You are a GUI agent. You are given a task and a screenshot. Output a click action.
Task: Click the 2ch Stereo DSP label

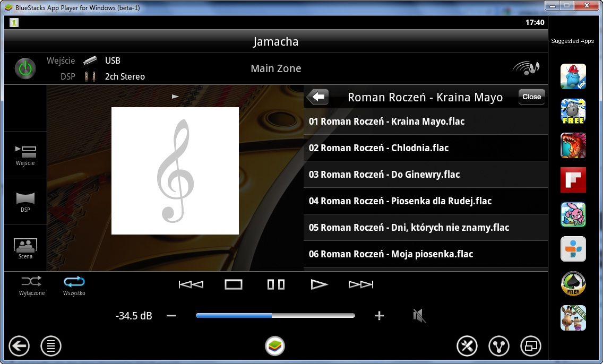click(x=125, y=76)
